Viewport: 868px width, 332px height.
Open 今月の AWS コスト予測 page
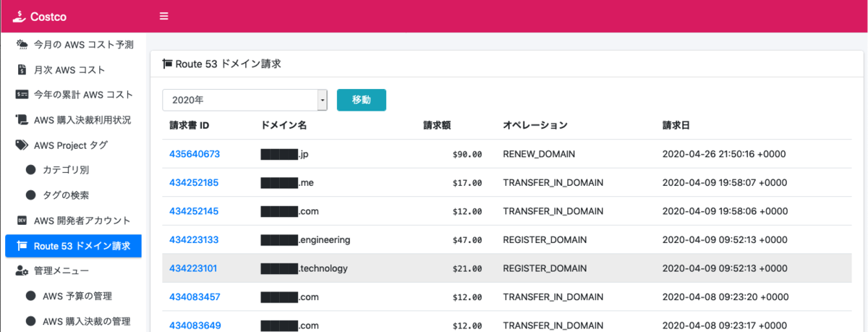click(x=84, y=45)
